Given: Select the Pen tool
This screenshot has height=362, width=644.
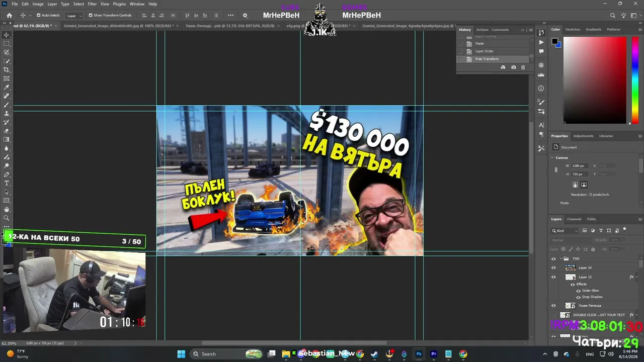Looking at the screenshot, I should 7,174.
